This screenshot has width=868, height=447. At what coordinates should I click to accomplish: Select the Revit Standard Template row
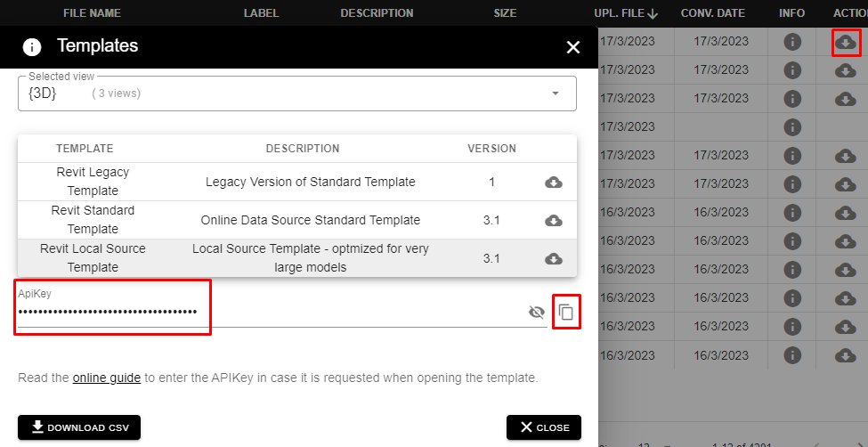coord(310,220)
